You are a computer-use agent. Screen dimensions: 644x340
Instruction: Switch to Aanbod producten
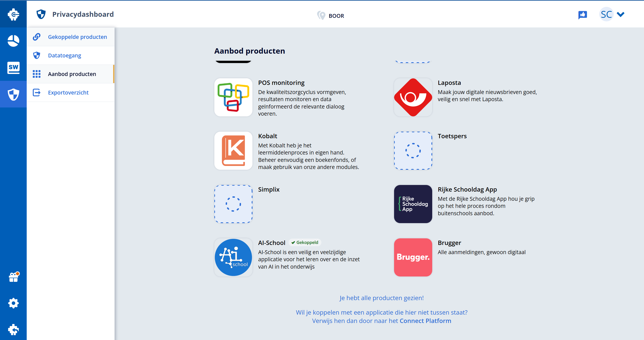(72, 74)
